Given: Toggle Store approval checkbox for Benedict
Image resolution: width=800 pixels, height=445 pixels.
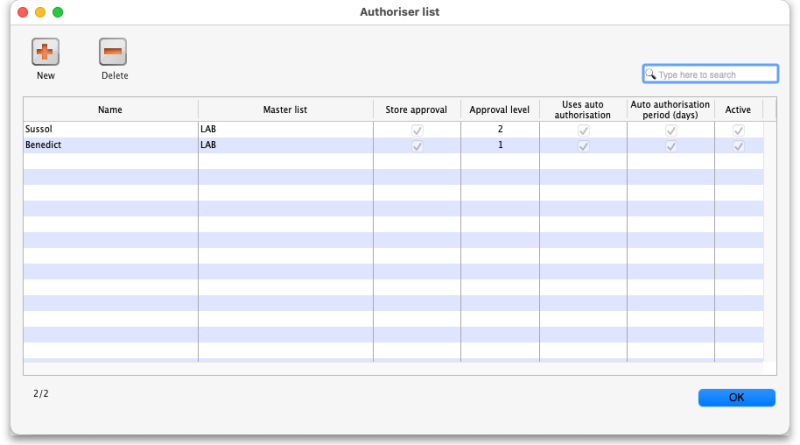Looking at the screenshot, I should click(x=417, y=146).
